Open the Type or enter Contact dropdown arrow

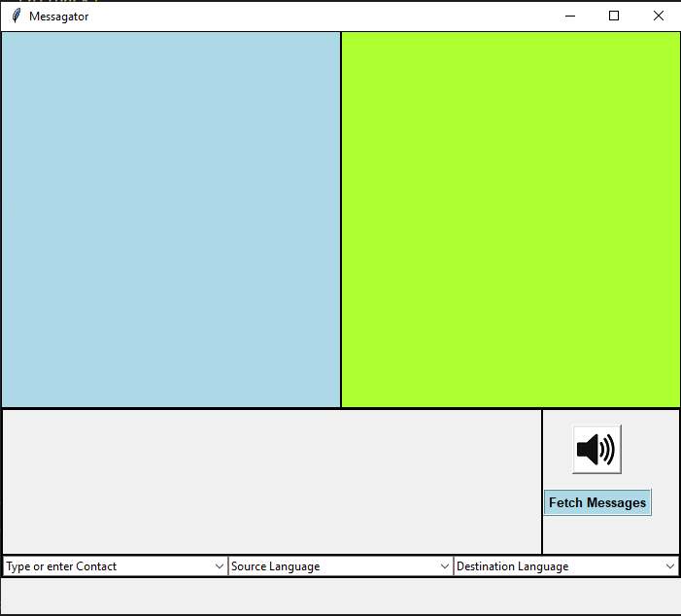pyautogui.click(x=220, y=566)
